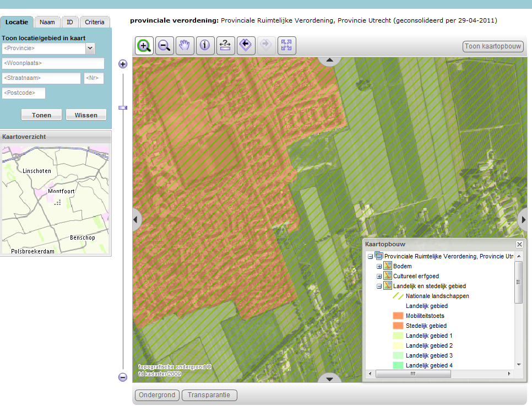Select the zoom out magnifier tool
This screenshot has width=532, height=411.
click(164, 46)
